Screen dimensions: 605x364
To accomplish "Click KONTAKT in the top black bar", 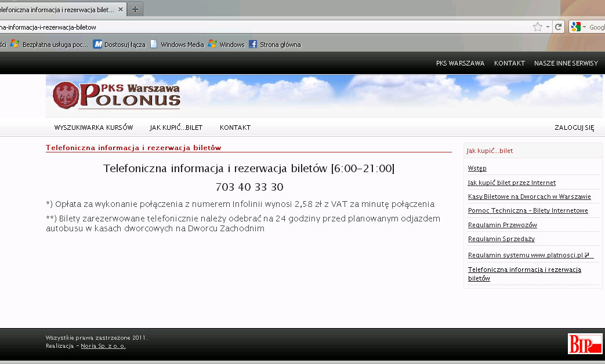I will pos(509,63).
